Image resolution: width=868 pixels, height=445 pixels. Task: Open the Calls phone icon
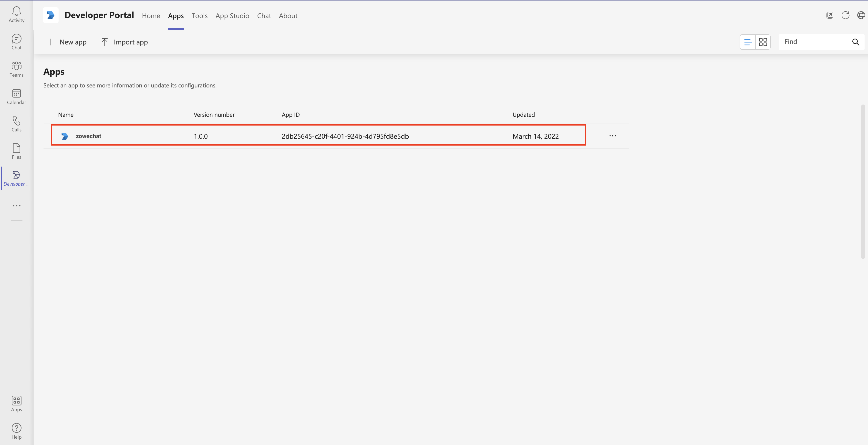pos(16,124)
